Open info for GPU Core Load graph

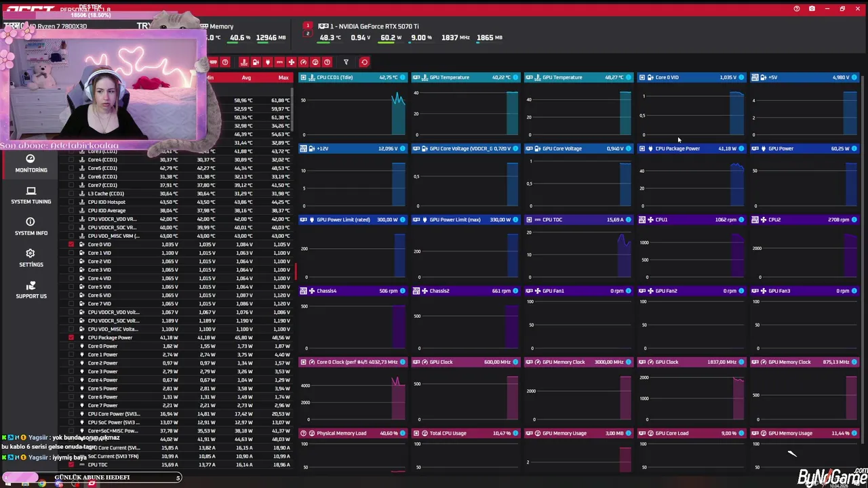click(741, 433)
